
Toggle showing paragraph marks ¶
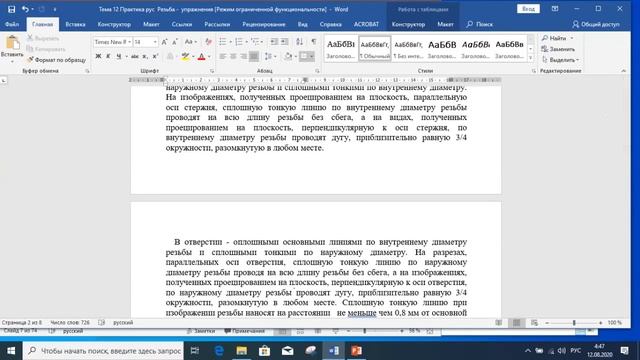[x=313, y=42]
